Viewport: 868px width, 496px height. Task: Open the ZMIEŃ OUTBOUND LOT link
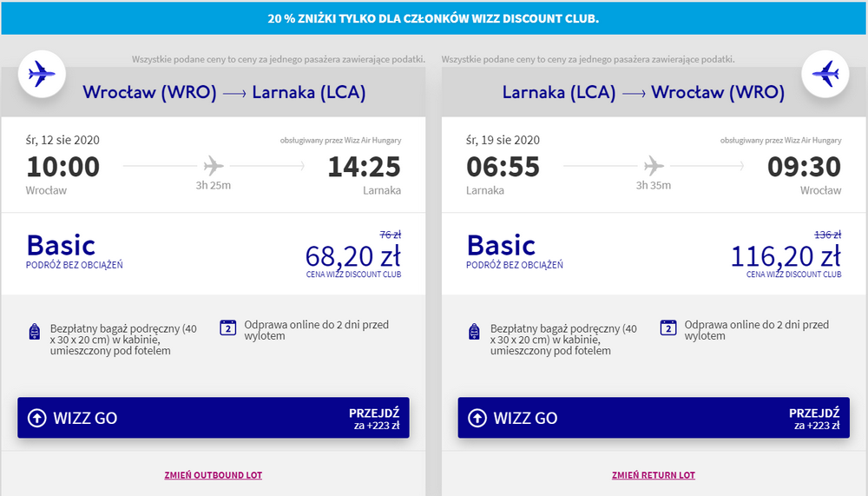point(214,475)
